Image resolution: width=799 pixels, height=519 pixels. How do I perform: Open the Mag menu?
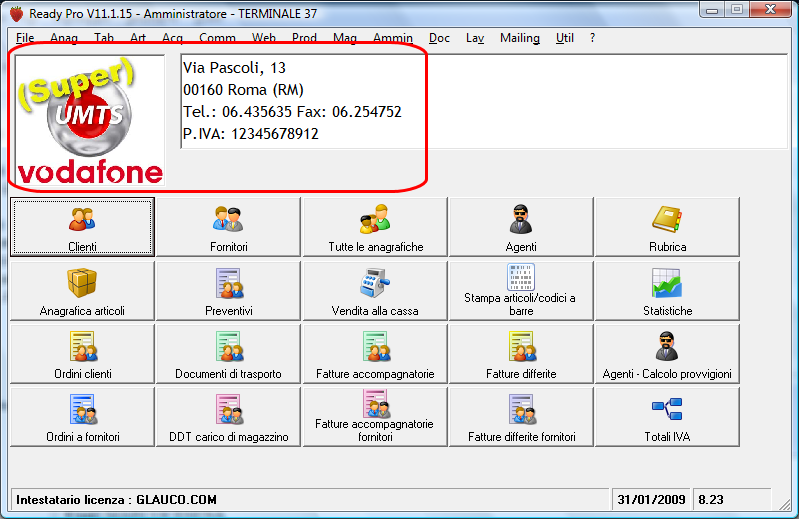345,38
